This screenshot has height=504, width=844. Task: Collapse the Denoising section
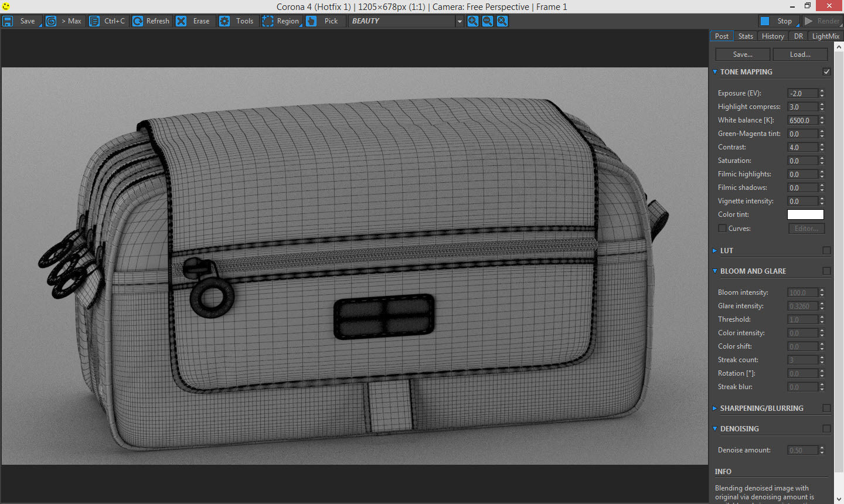(714, 428)
